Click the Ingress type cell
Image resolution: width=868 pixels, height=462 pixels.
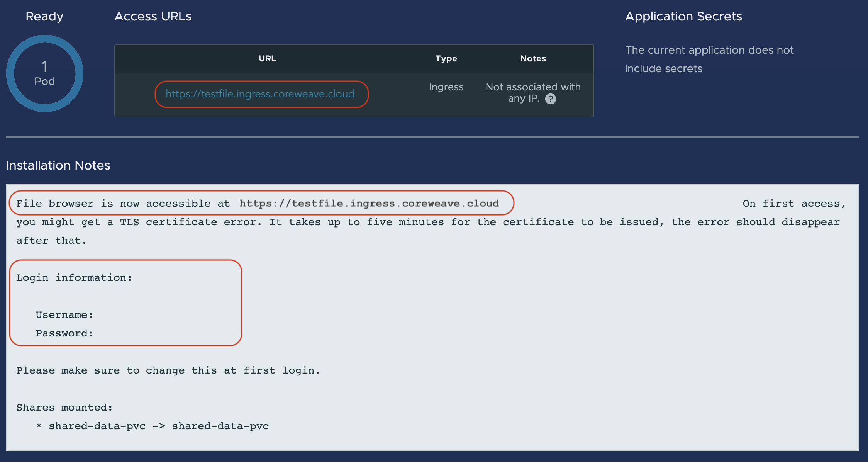(446, 87)
